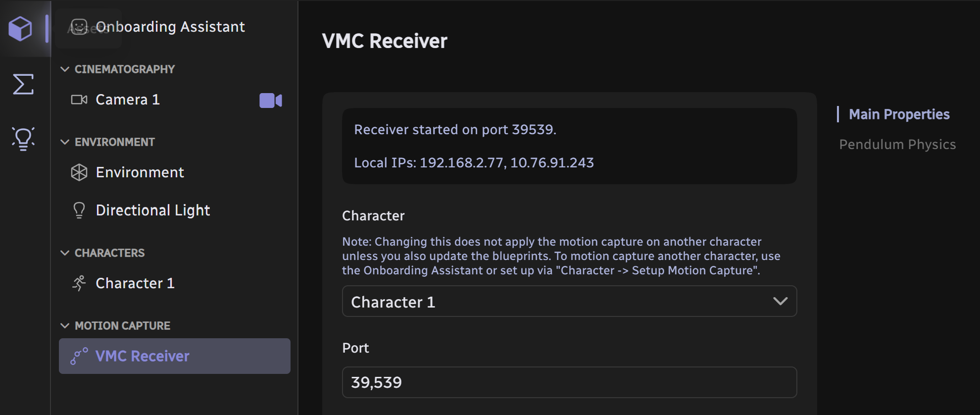Open the cube scene tab icon
Viewport: 980px width, 415px height.
[x=20, y=28]
